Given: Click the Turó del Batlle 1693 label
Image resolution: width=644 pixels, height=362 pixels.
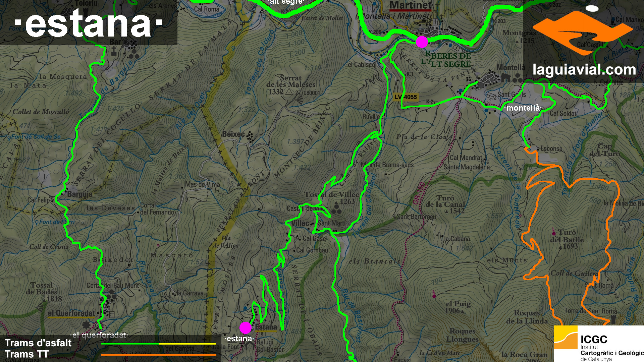Looking at the screenshot, I should click(567, 239).
